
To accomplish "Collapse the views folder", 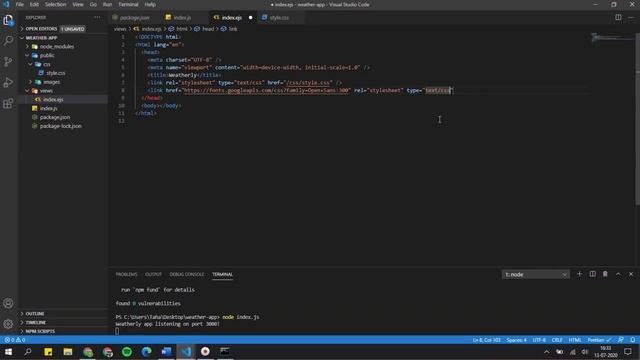I will point(46,91).
